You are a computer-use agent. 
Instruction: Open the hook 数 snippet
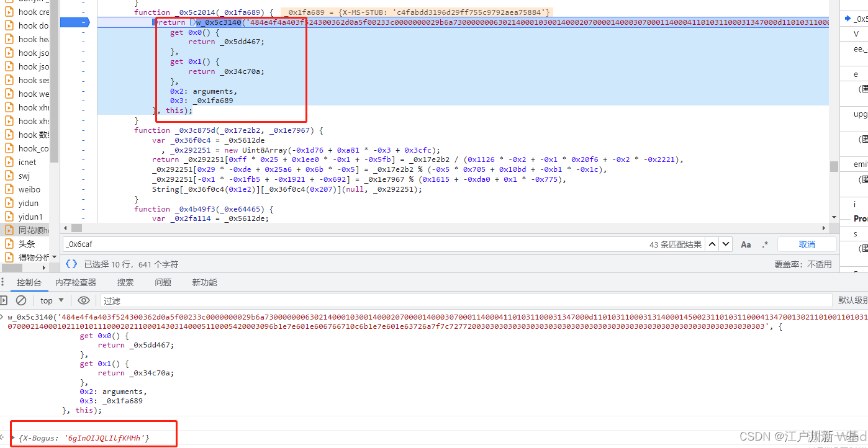coord(34,135)
